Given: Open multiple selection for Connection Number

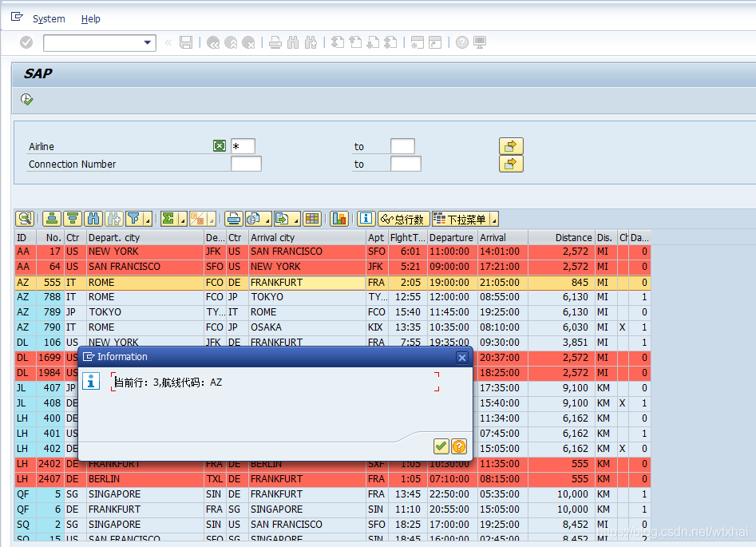Looking at the screenshot, I should pos(511,164).
